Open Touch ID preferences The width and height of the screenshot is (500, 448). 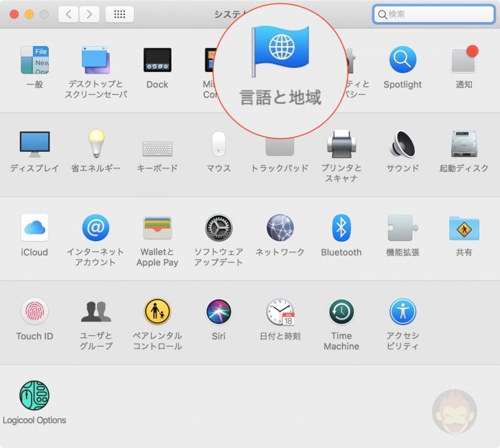tap(35, 312)
